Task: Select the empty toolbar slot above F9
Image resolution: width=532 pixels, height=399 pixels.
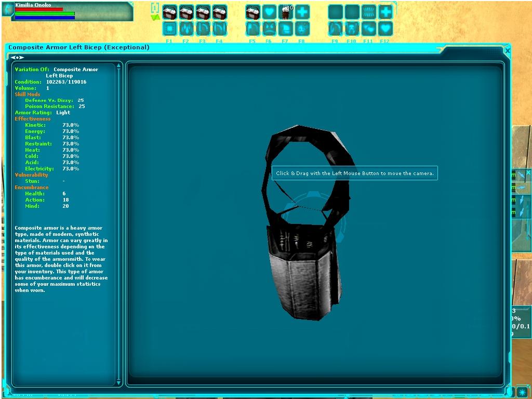Action: click(336, 12)
